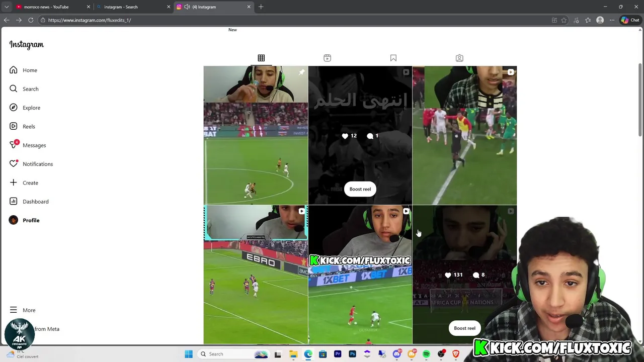Open Brave browser from the taskbar
The image size is (644, 362).
pos(456,354)
